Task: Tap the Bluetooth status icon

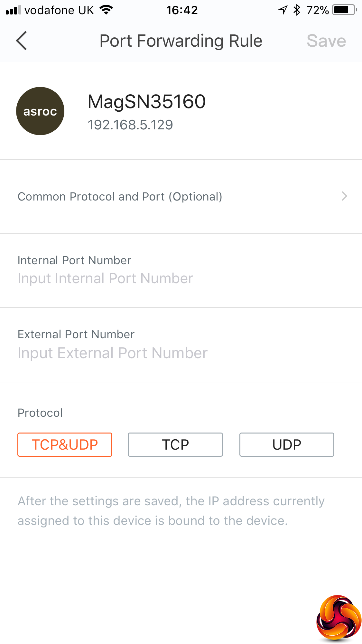Action: click(x=297, y=10)
